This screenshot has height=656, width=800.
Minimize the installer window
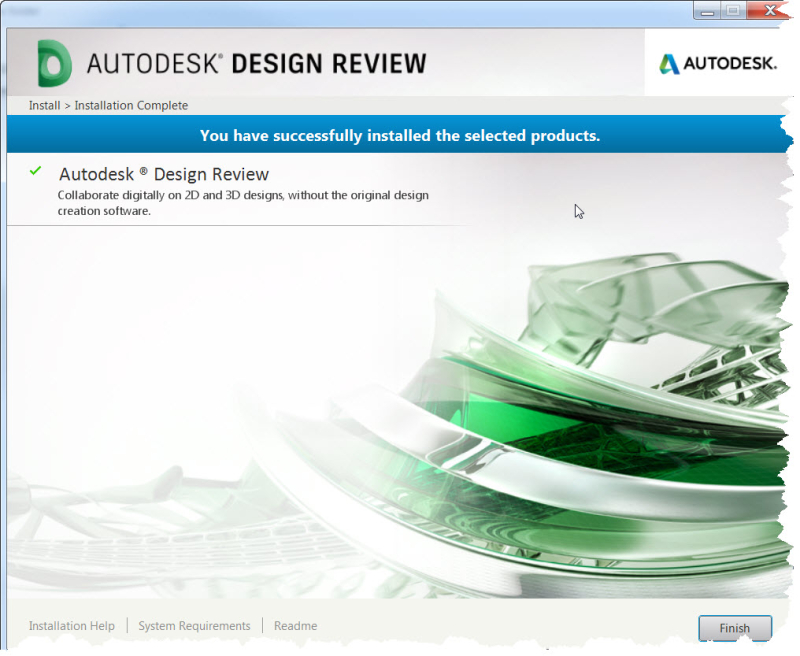tap(707, 10)
